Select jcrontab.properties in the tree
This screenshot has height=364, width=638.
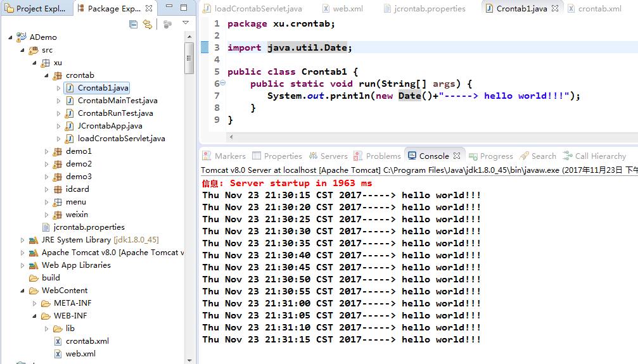tap(89, 227)
